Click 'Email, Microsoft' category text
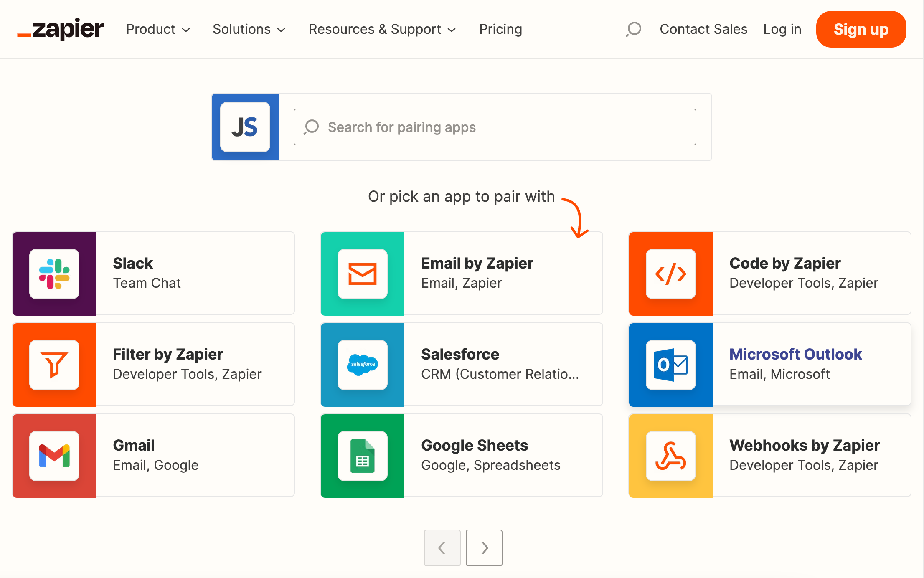 pos(779,374)
